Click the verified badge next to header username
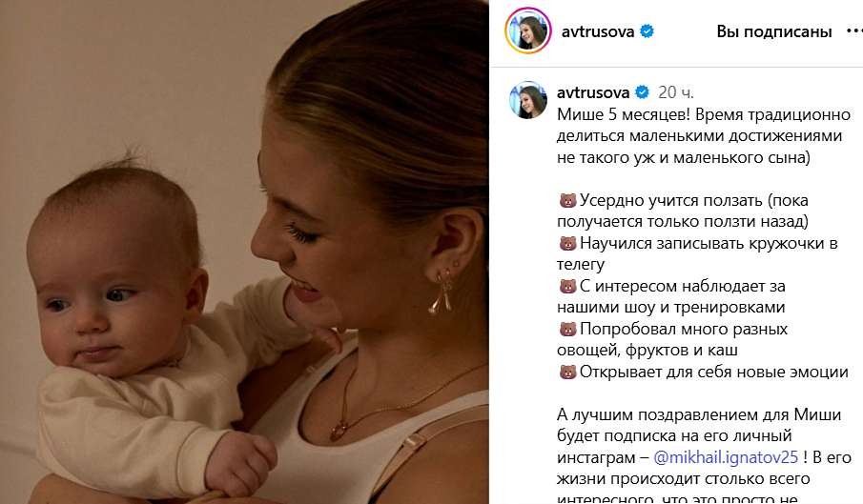 [x=647, y=31]
